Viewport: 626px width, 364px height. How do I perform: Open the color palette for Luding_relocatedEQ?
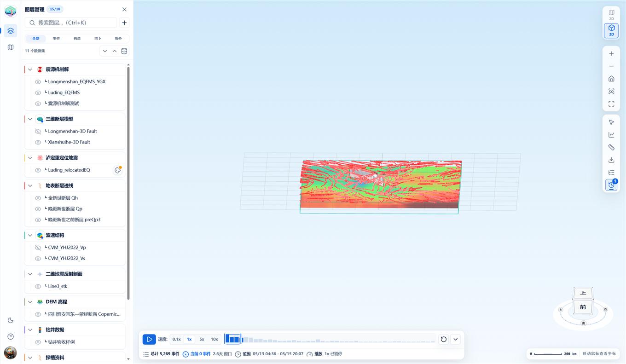point(118,170)
